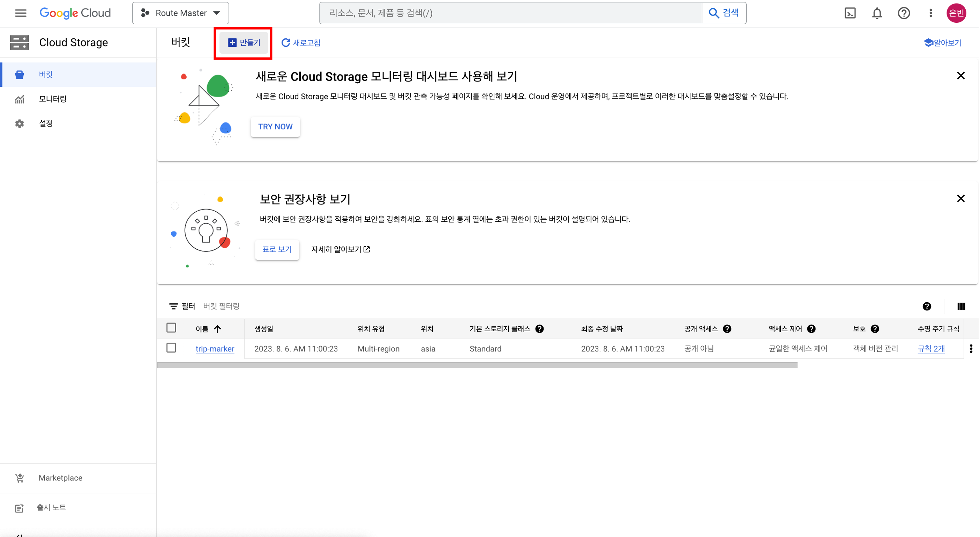Open the top bar three-dot settings menu
The width and height of the screenshot is (980, 537).
point(930,13)
